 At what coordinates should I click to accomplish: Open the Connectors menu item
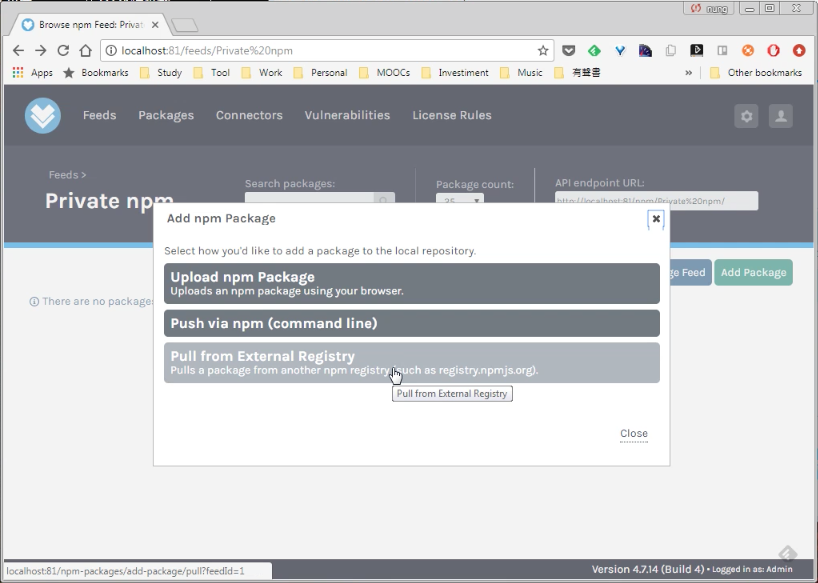click(249, 115)
